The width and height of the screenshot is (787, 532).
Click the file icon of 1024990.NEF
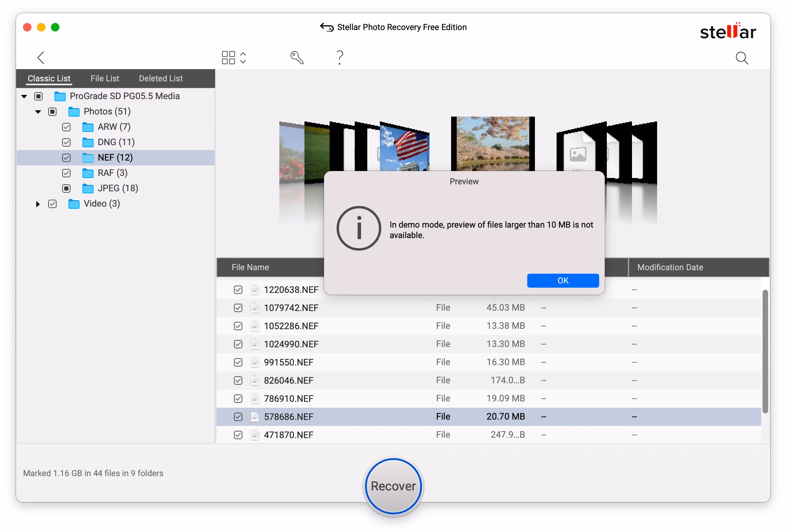(x=255, y=344)
